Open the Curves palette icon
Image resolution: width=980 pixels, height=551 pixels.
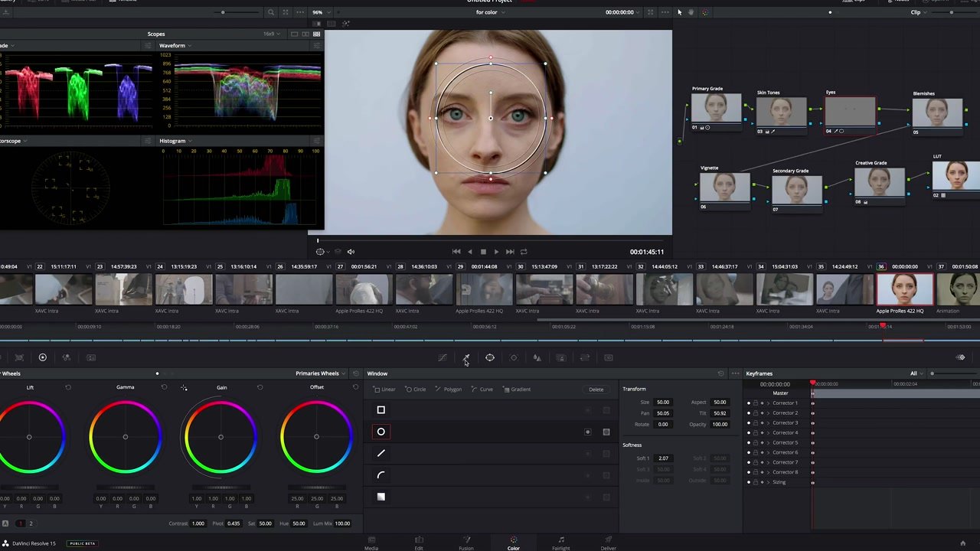(443, 357)
